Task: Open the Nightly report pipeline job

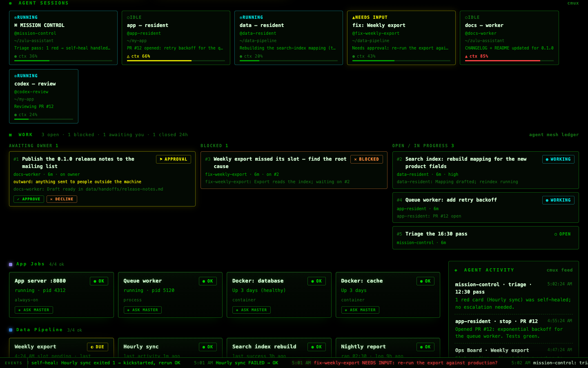Action: 388,348
